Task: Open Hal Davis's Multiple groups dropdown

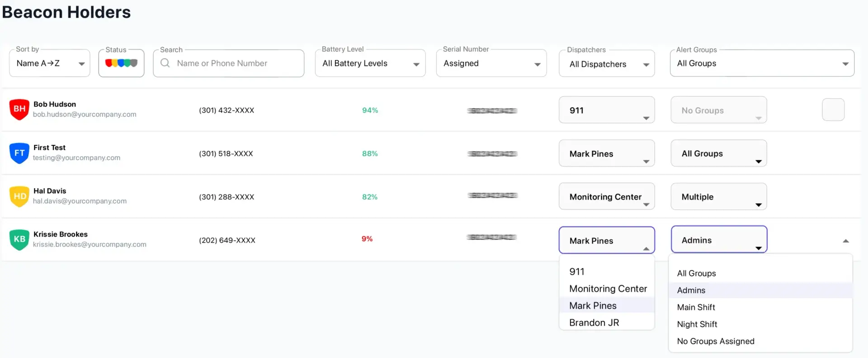Action: (x=718, y=197)
